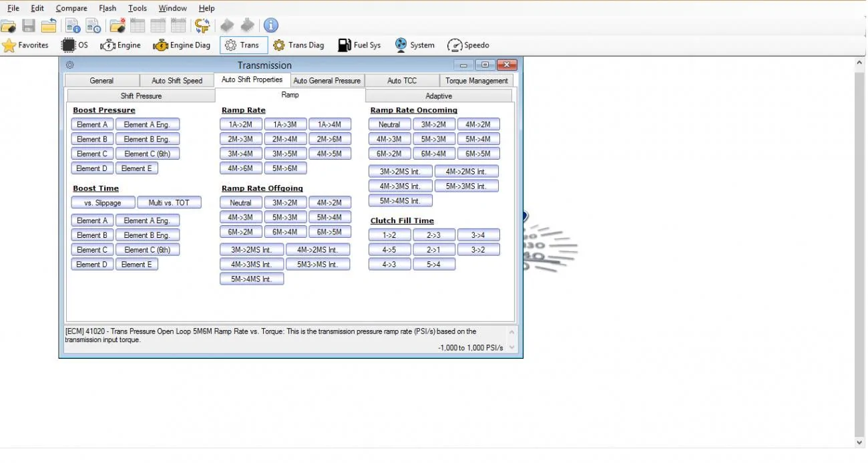Click the first grayed table toolbar icon
This screenshot has width=868, height=463.
coord(138,26)
